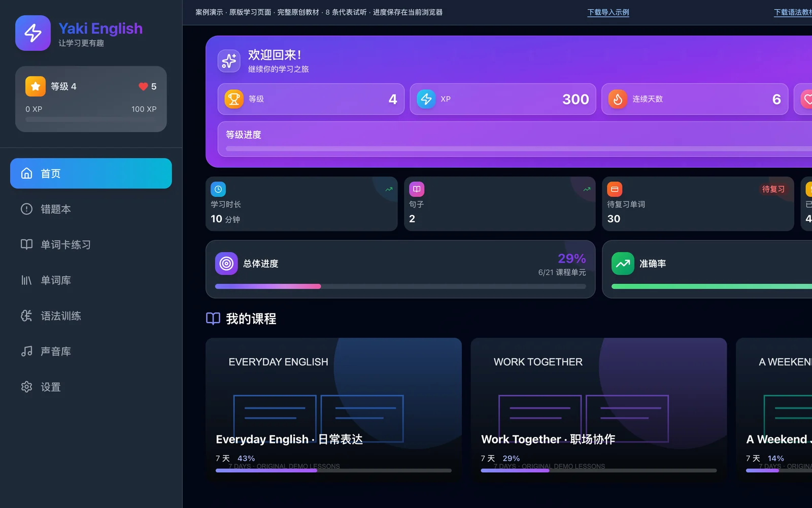Click the 300 XP value
This screenshot has height=508, width=812.
pos(576,99)
